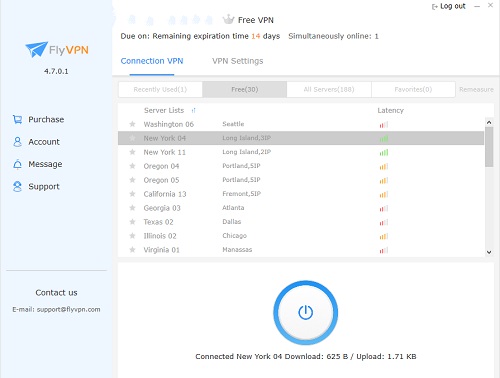Click Oregon 04 latency signal bars
This screenshot has width=500, height=378.
pyautogui.click(x=384, y=167)
